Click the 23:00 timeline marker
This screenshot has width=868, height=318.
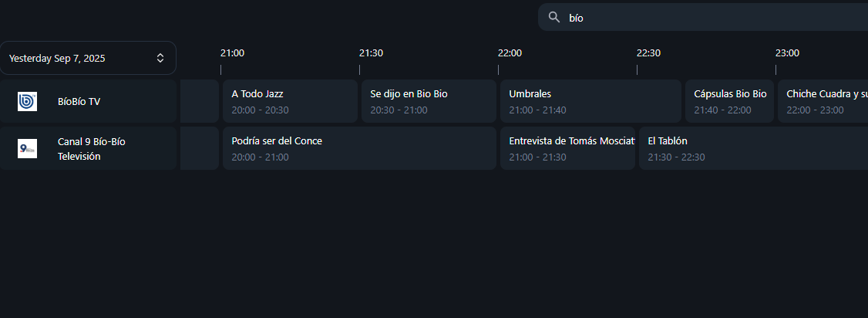coord(787,53)
